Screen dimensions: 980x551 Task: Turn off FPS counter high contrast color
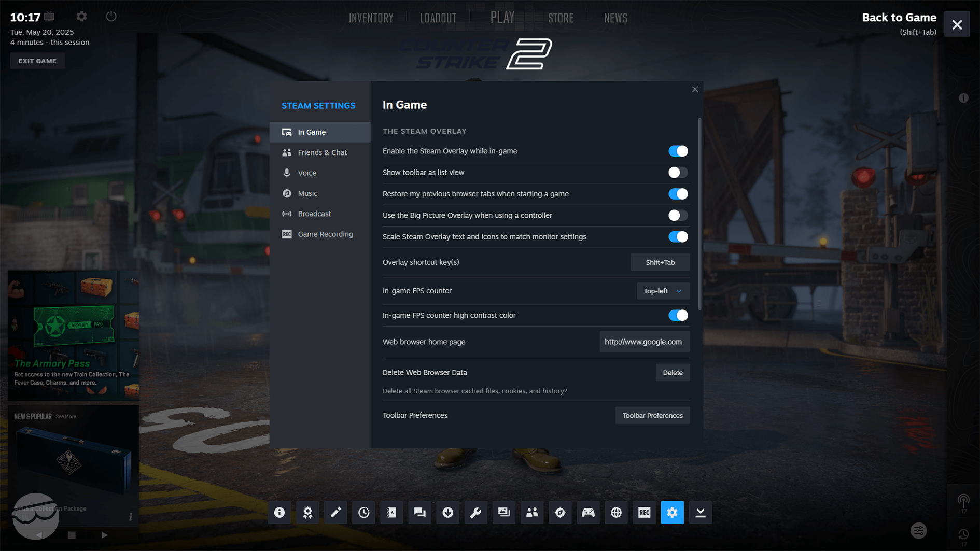pos(678,315)
